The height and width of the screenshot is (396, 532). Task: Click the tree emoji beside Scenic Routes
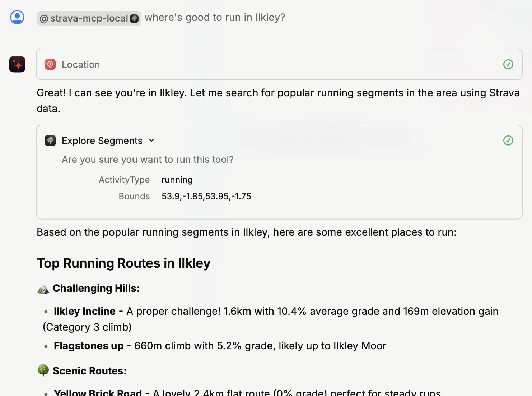(x=43, y=370)
